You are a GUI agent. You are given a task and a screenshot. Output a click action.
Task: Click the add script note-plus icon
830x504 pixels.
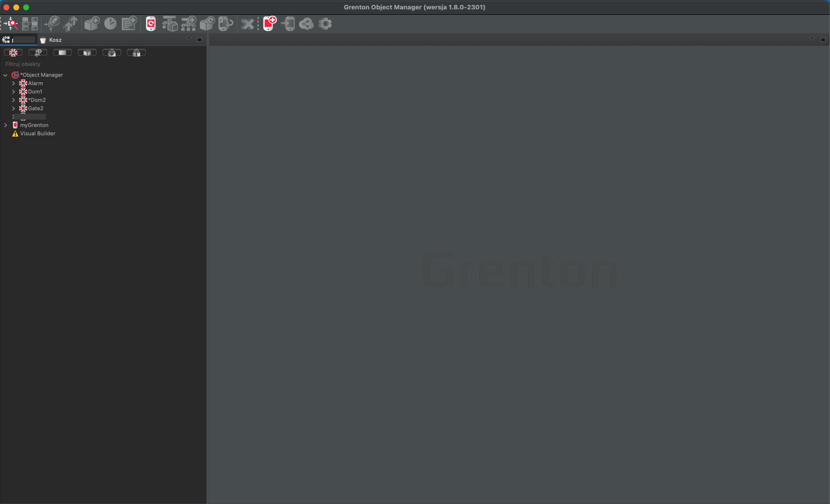(x=130, y=23)
